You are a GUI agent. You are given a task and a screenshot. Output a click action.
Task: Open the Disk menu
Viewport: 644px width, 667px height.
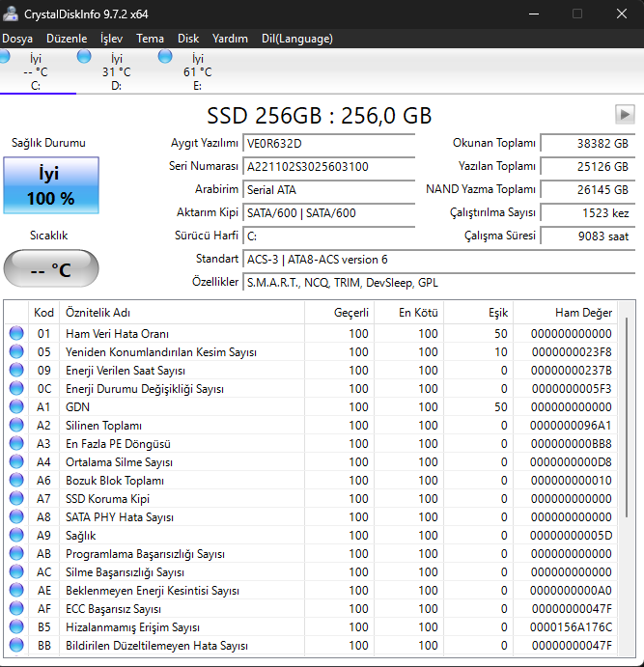188,39
